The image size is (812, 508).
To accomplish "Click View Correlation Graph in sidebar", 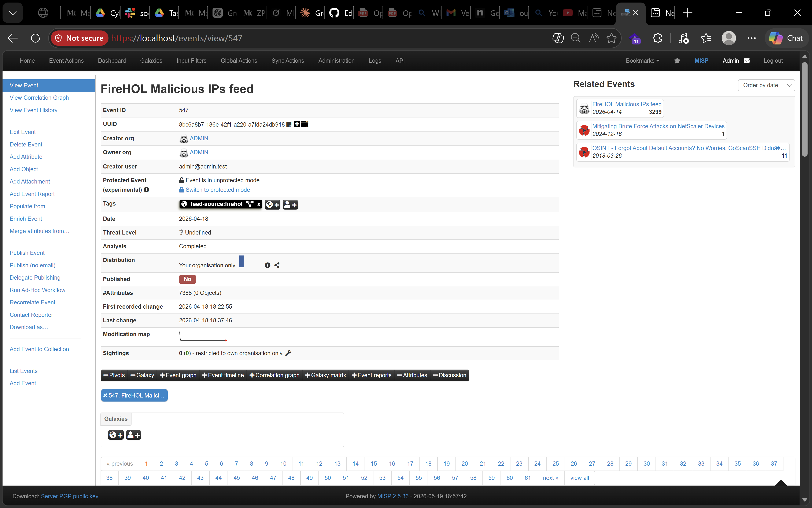I will (39, 98).
